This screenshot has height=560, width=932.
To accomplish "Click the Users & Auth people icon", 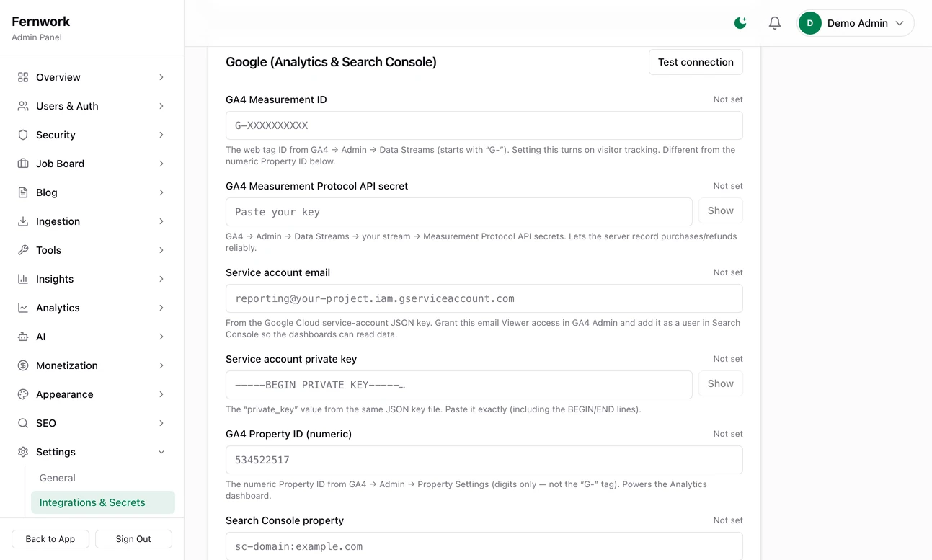I will click(x=23, y=106).
